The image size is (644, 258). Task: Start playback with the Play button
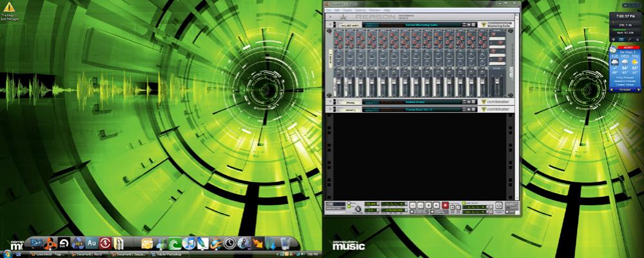(436, 205)
